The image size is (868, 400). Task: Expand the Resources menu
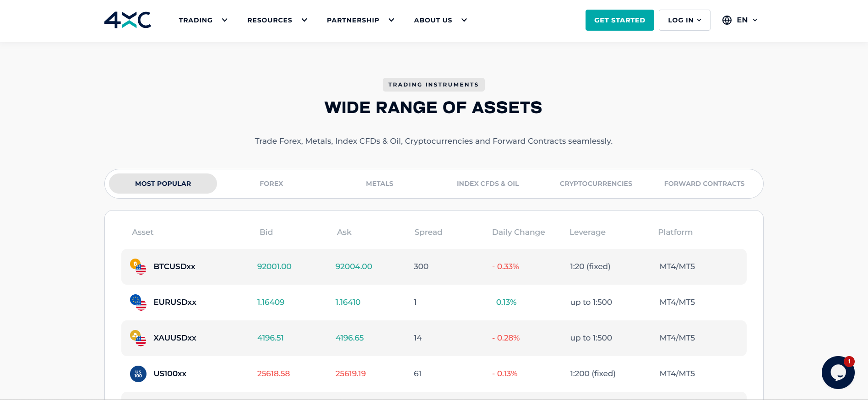click(277, 20)
